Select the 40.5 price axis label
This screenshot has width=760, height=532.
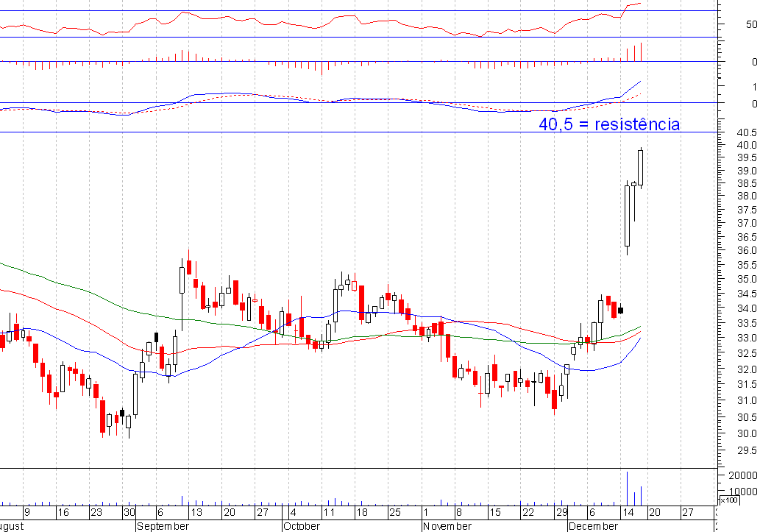tap(747, 132)
